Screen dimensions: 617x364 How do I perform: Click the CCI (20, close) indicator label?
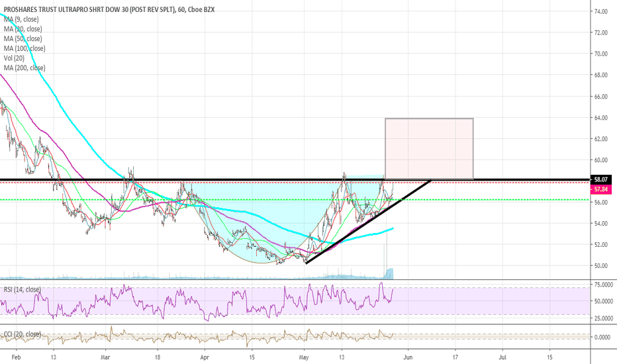pyautogui.click(x=22, y=334)
